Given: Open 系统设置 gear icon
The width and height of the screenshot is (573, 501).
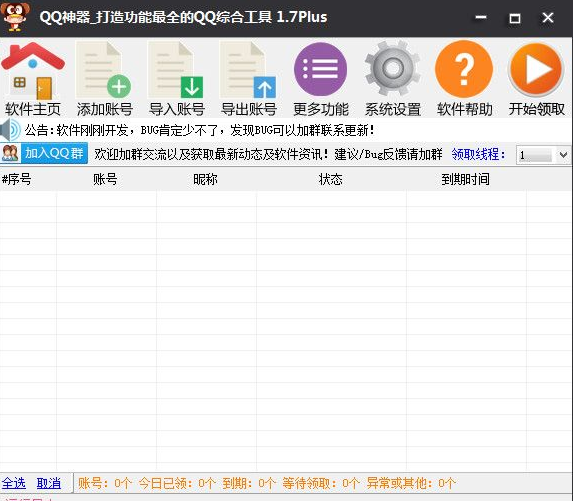Looking at the screenshot, I should (x=392, y=68).
